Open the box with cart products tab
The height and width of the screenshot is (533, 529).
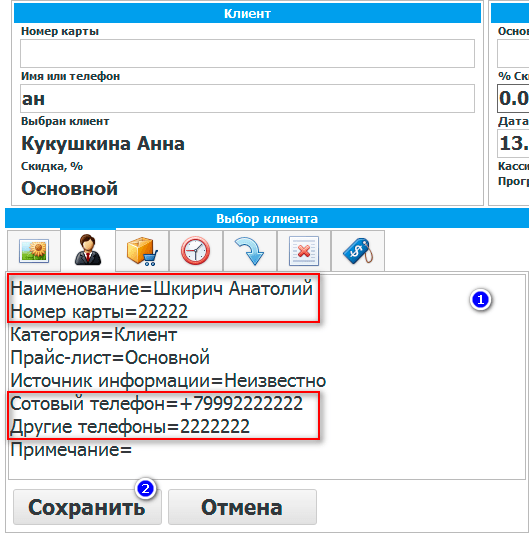pos(142,251)
